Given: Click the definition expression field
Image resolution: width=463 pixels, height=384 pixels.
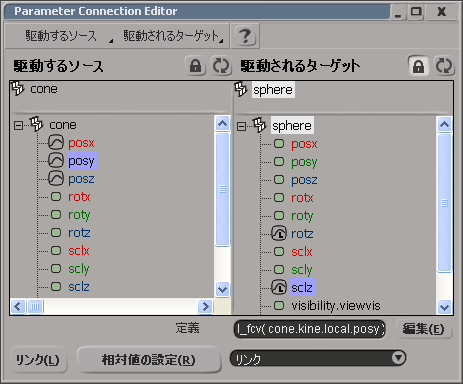Looking at the screenshot, I should [x=310, y=329].
